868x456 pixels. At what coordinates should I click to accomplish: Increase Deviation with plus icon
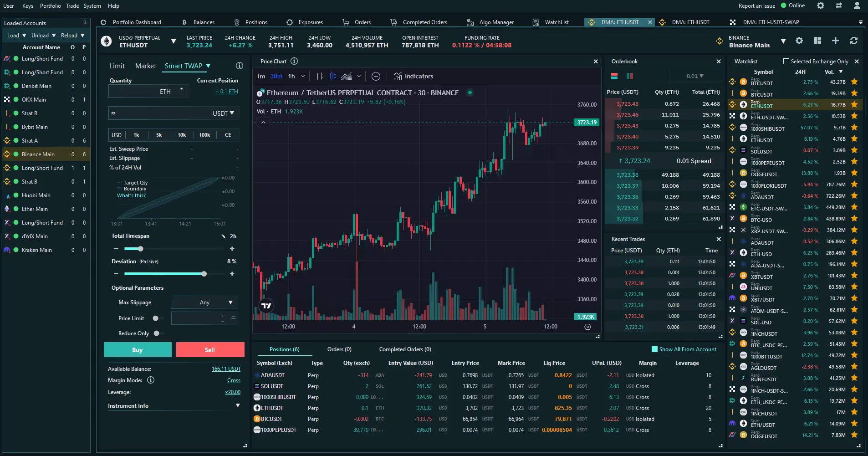coord(232,274)
